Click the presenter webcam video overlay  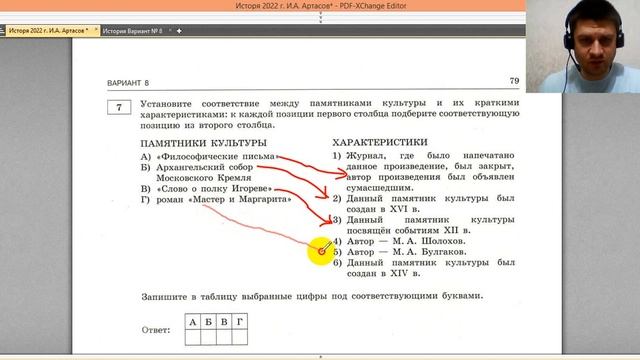583,46
